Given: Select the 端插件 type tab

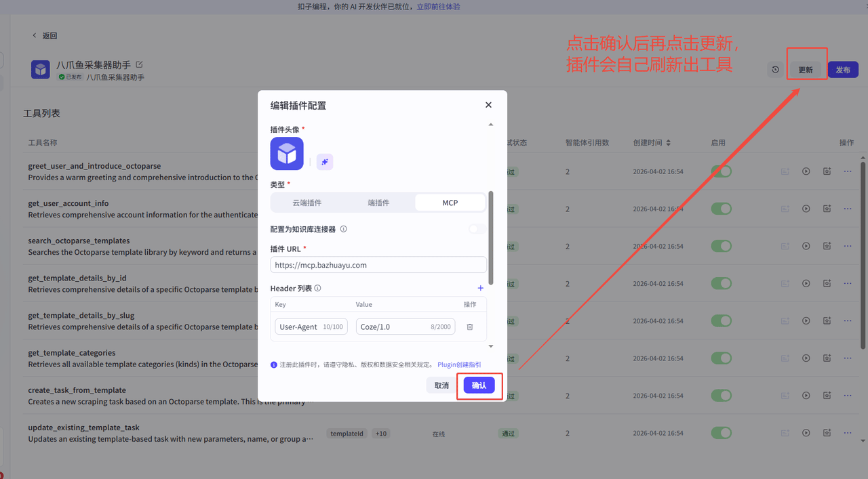Looking at the screenshot, I should [x=378, y=203].
